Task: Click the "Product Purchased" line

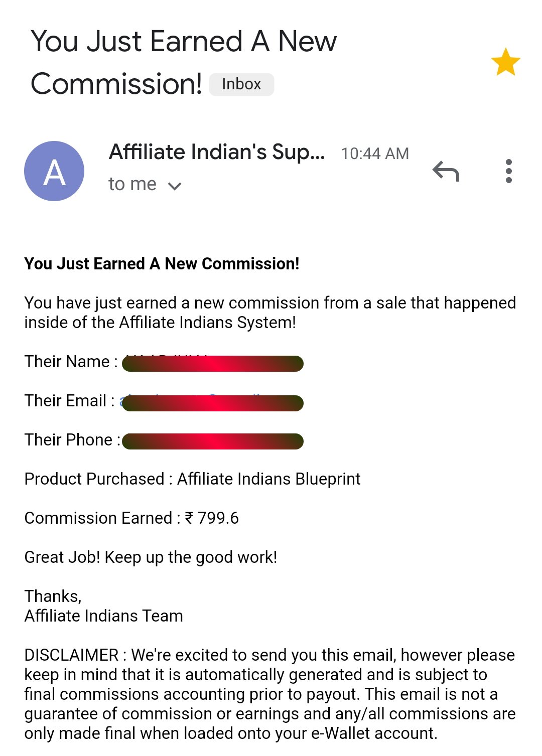Action: (x=192, y=479)
